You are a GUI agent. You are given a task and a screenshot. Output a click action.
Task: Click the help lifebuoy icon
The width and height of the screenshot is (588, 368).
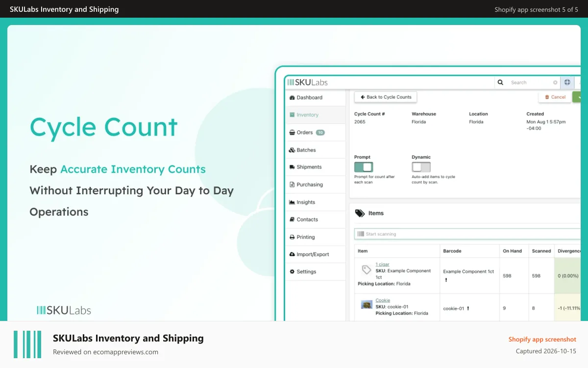[x=567, y=82]
